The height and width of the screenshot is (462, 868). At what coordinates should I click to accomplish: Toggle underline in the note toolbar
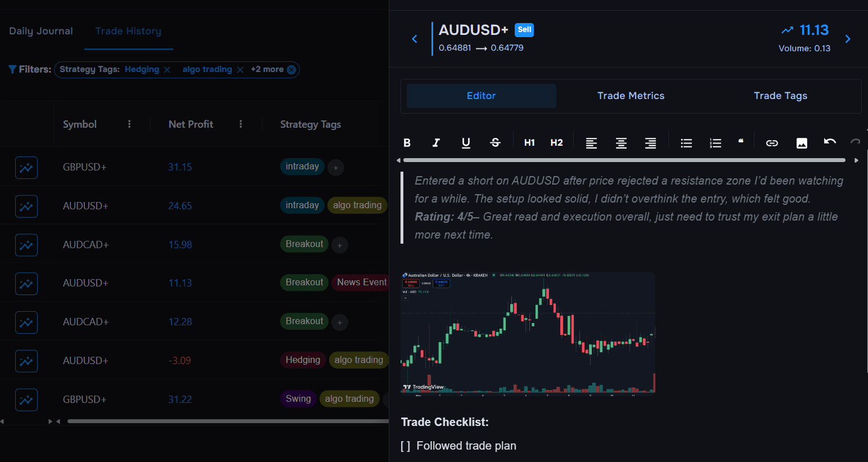pos(466,143)
